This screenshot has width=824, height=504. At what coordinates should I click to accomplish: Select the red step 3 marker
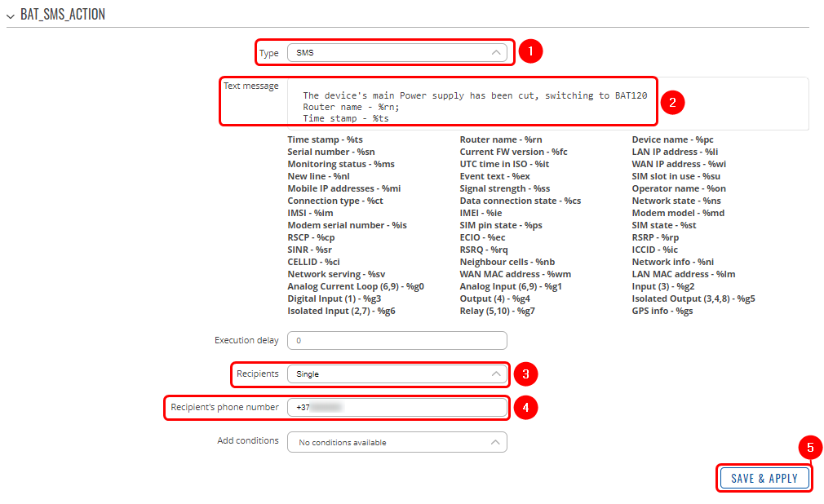pyautogui.click(x=525, y=374)
